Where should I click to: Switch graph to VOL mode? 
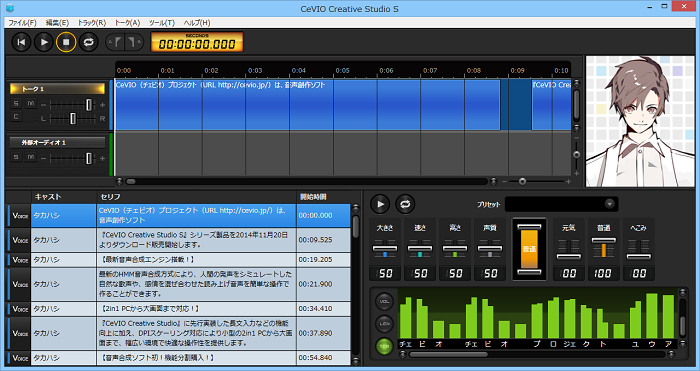(384, 301)
